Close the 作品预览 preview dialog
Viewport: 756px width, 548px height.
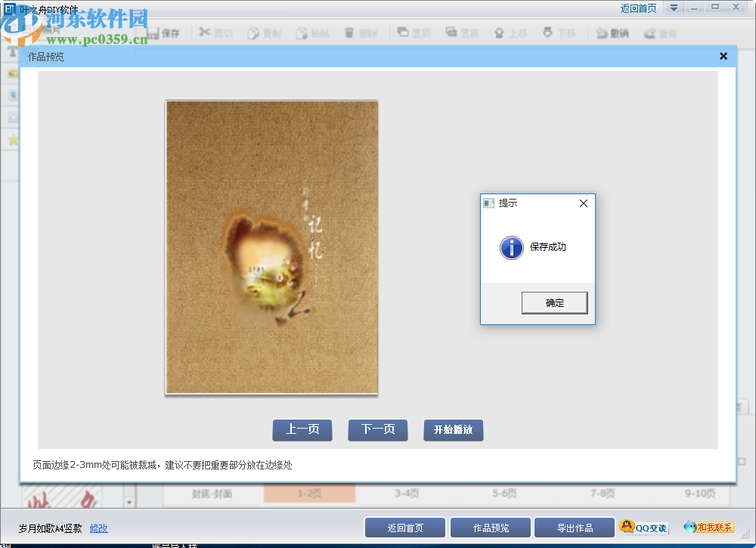[x=723, y=56]
